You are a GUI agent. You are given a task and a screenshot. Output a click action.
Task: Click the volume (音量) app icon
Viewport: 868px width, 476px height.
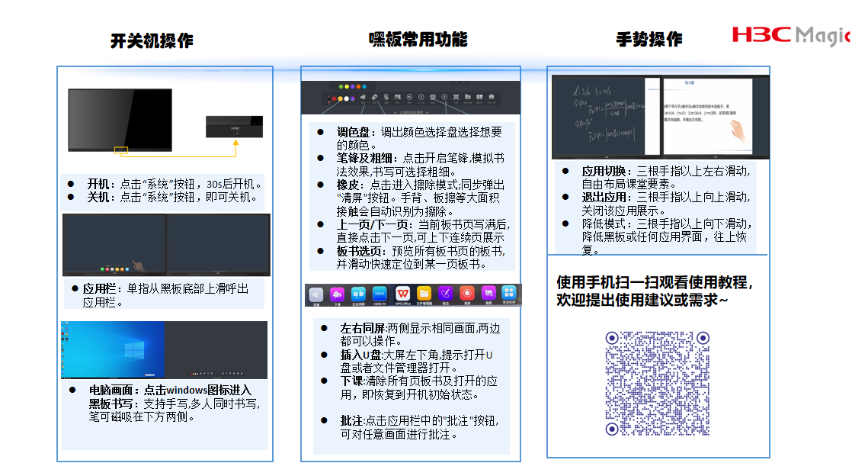pyautogui.click(x=316, y=294)
